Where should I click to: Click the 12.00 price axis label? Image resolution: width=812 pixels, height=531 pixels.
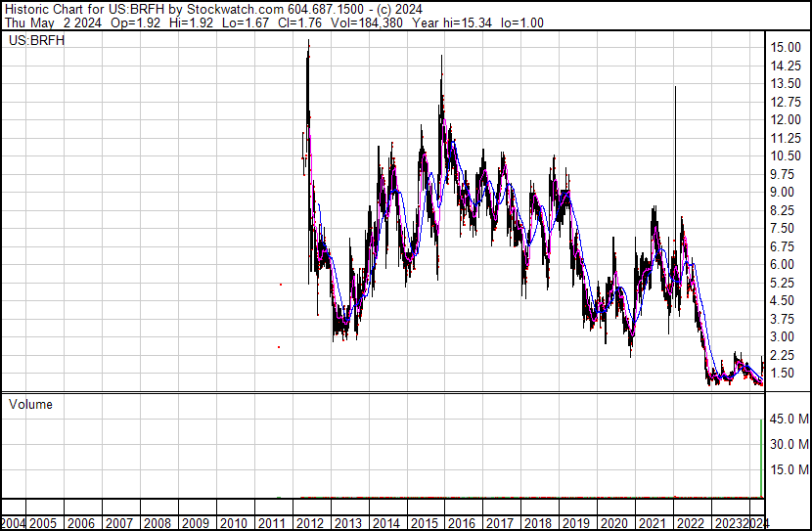click(x=787, y=119)
